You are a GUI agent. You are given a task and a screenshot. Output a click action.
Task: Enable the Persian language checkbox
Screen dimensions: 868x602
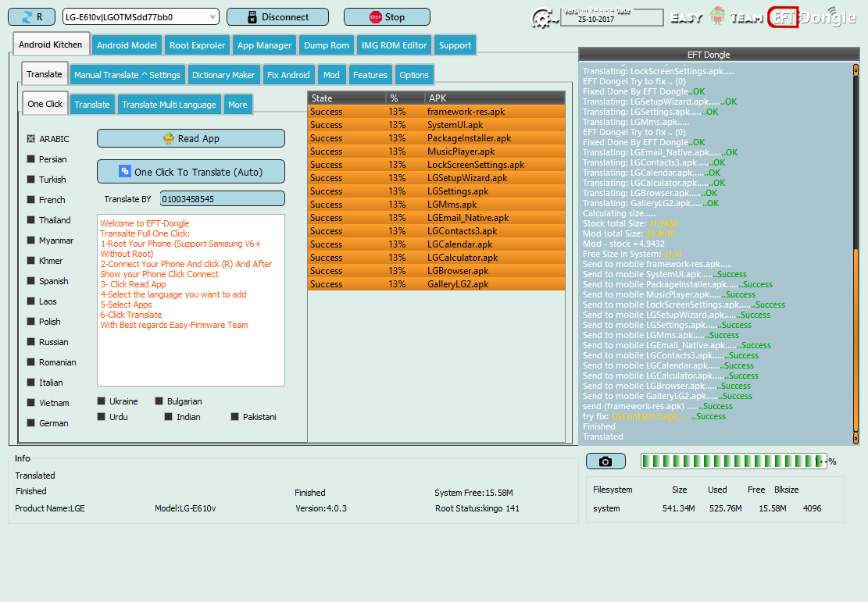coord(31,159)
